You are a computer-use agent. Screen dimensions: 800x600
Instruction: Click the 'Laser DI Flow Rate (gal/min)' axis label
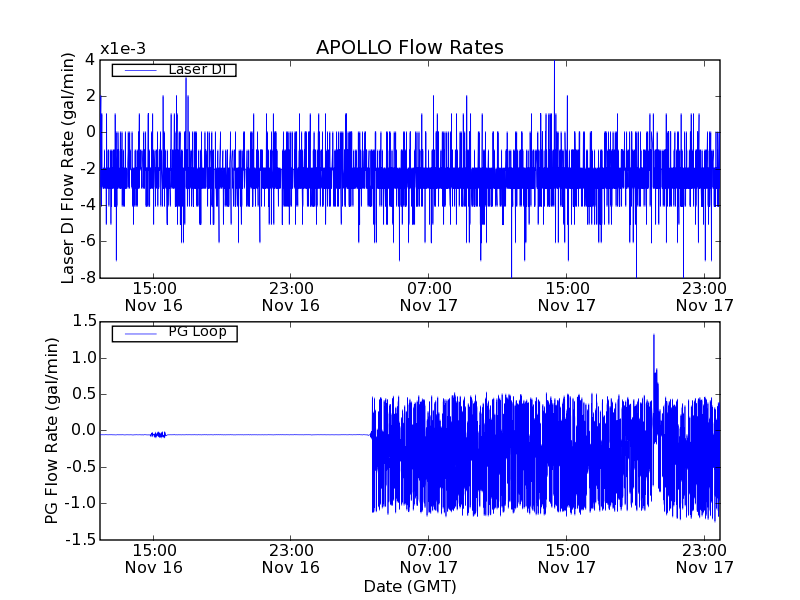coord(68,168)
